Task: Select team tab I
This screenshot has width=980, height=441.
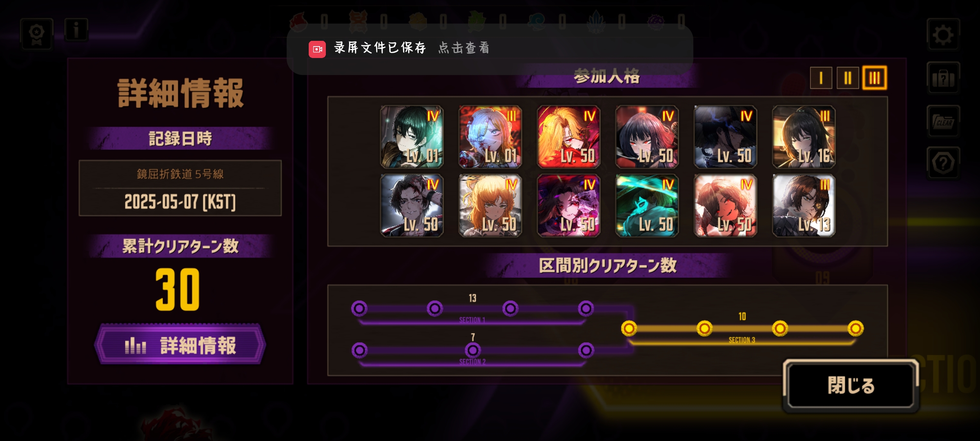Action: pyautogui.click(x=821, y=78)
